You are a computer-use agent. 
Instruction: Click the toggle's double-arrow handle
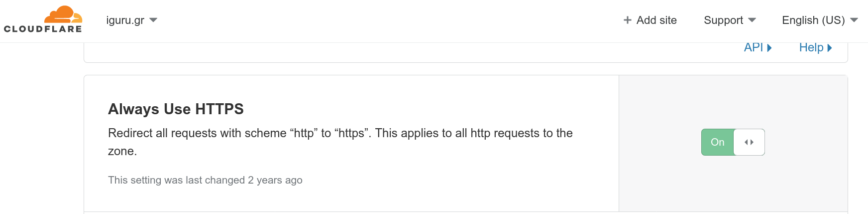click(749, 142)
